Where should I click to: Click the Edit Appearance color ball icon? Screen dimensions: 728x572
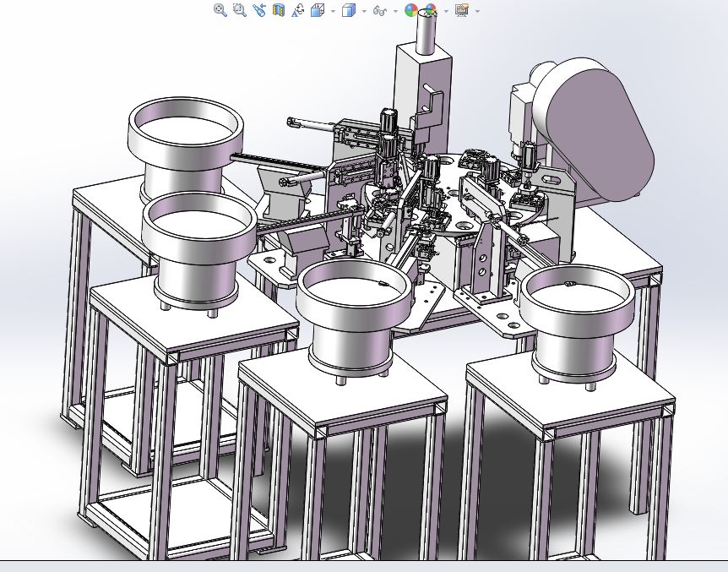point(411,10)
